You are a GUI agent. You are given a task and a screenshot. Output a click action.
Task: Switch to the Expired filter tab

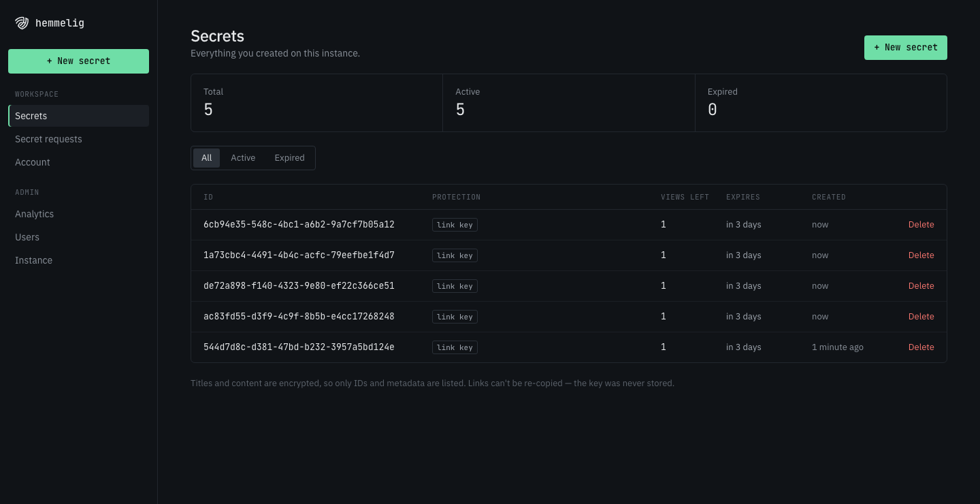coord(289,158)
